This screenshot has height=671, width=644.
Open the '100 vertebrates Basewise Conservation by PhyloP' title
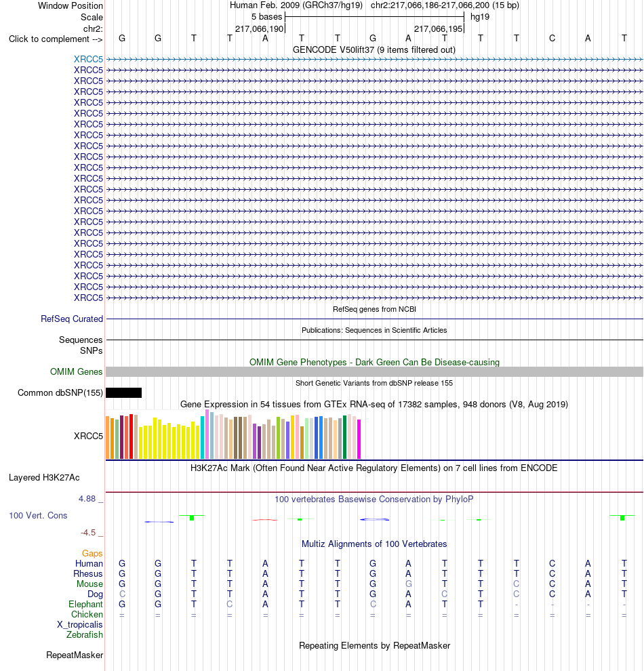point(374,499)
